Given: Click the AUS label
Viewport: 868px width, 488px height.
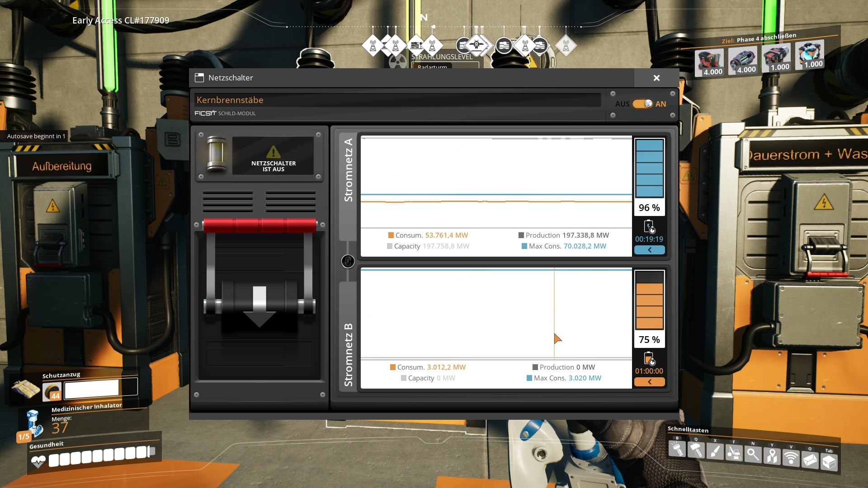Looking at the screenshot, I should (x=622, y=104).
